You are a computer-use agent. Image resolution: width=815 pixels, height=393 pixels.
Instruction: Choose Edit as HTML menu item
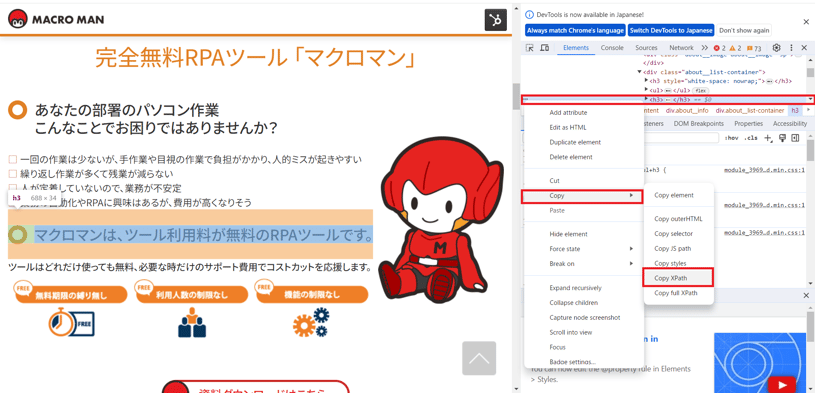pos(584,127)
